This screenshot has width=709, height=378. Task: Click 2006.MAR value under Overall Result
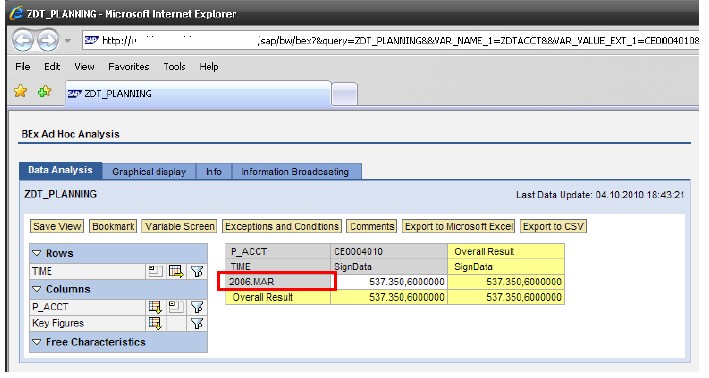(x=506, y=282)
